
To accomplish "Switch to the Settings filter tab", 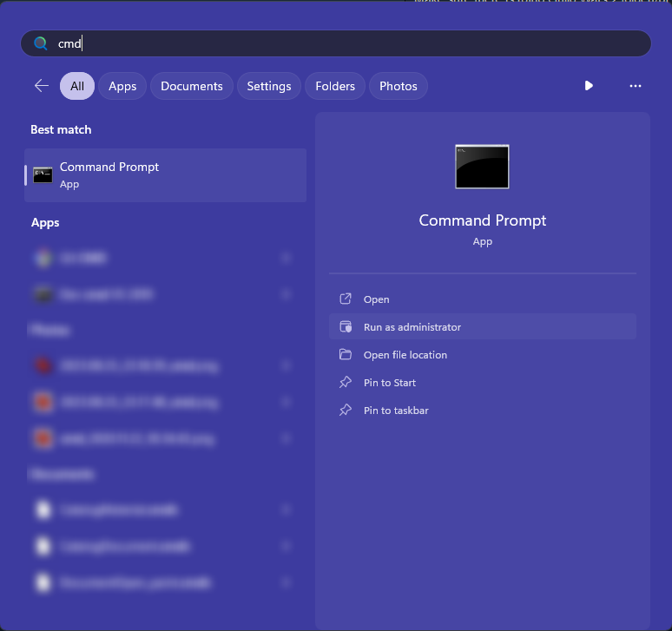I will pos(269,86).
